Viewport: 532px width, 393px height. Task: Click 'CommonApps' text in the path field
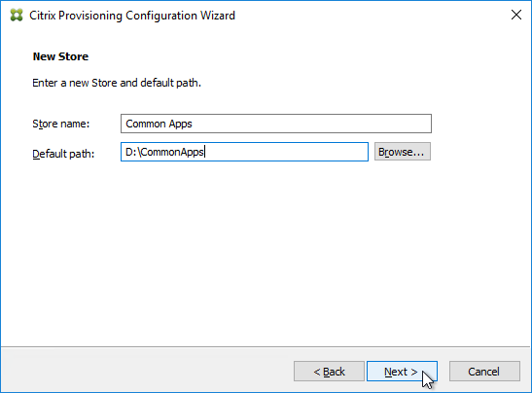pos(172,152)
